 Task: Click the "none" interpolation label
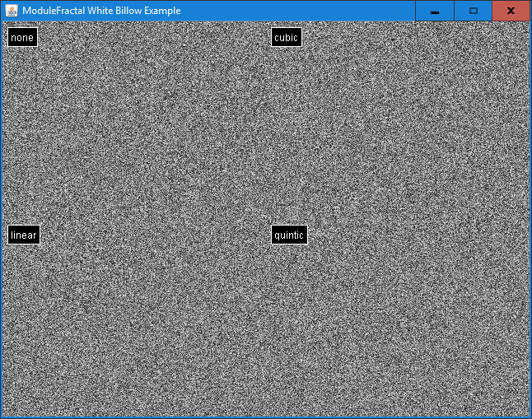click(22, 37)
